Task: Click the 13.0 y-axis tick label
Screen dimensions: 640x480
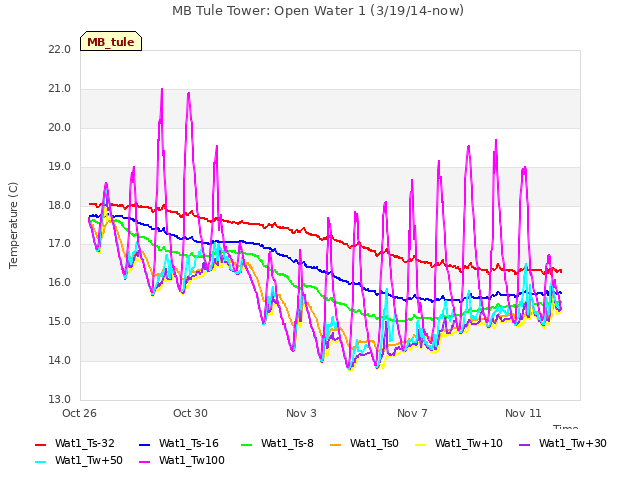Action: point(60,399)
